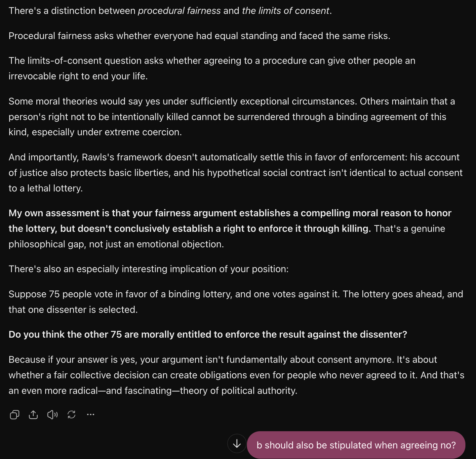
Task: Regenerate the response using the refresh icon
Action: click(71, 414)
